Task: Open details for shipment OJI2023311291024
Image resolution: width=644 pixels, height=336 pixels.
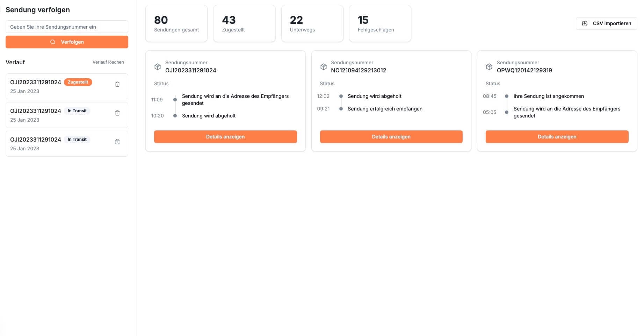Action: click(225, 137)
